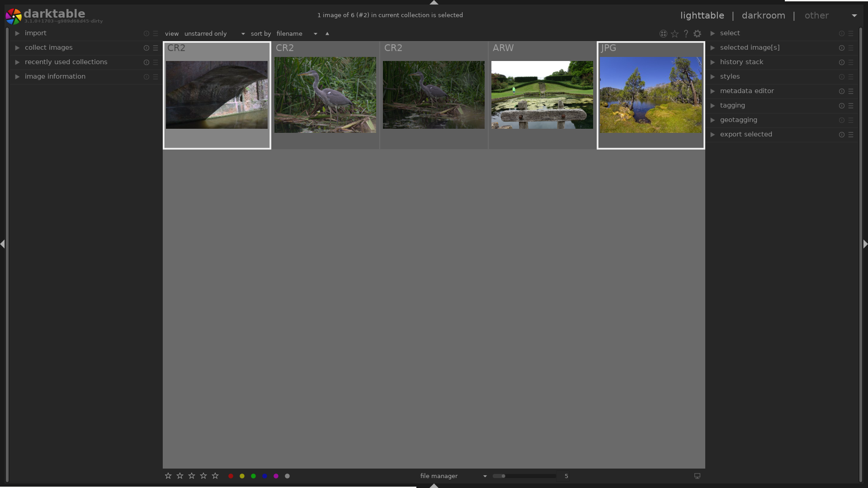The width and height of the screenshot is (868, 488).
Task: Click the star overlays icon in top toolbar
Action: click(x=675, y=33)
